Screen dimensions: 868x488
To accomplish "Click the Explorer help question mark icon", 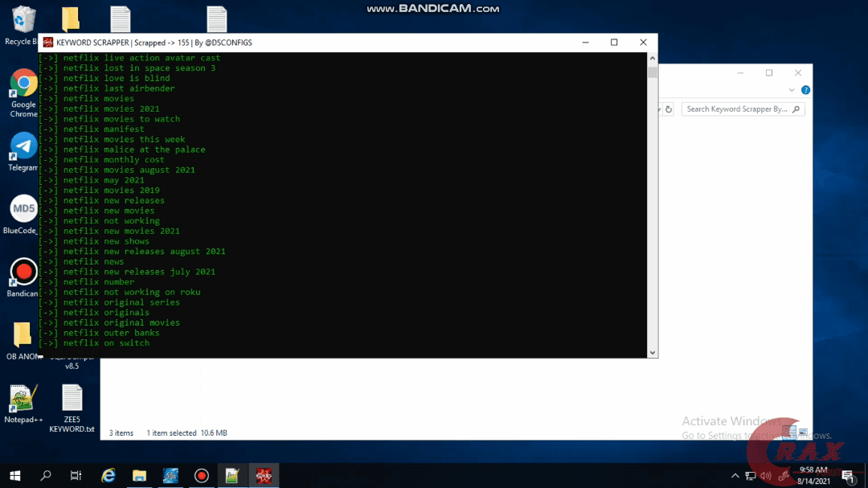I will (805, 90).
